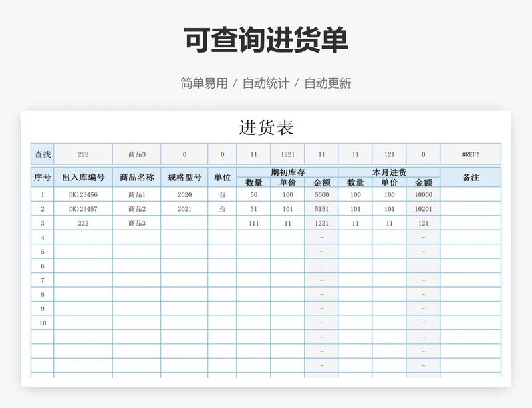Click the 111 quantity cell in row 3

click(253, 223)
